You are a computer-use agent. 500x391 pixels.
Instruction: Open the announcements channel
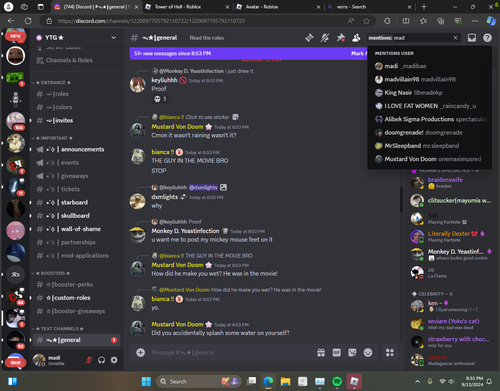(x=76, y=149)
